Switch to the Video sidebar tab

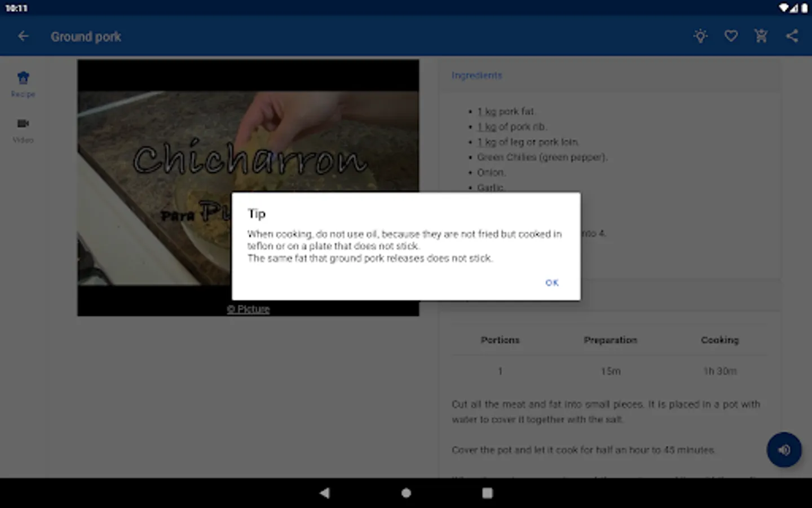(23, 130)
